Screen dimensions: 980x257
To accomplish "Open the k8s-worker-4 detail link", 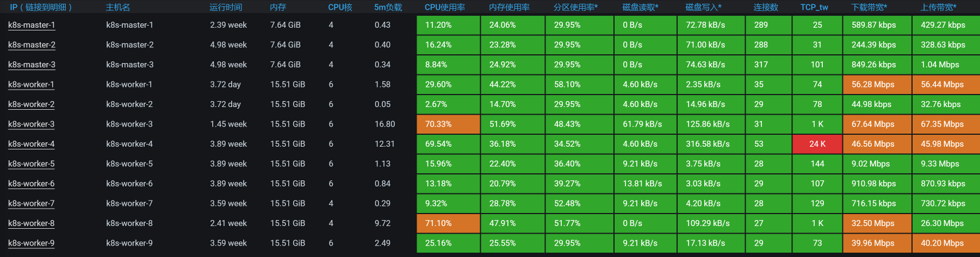I will coord(32,144).
